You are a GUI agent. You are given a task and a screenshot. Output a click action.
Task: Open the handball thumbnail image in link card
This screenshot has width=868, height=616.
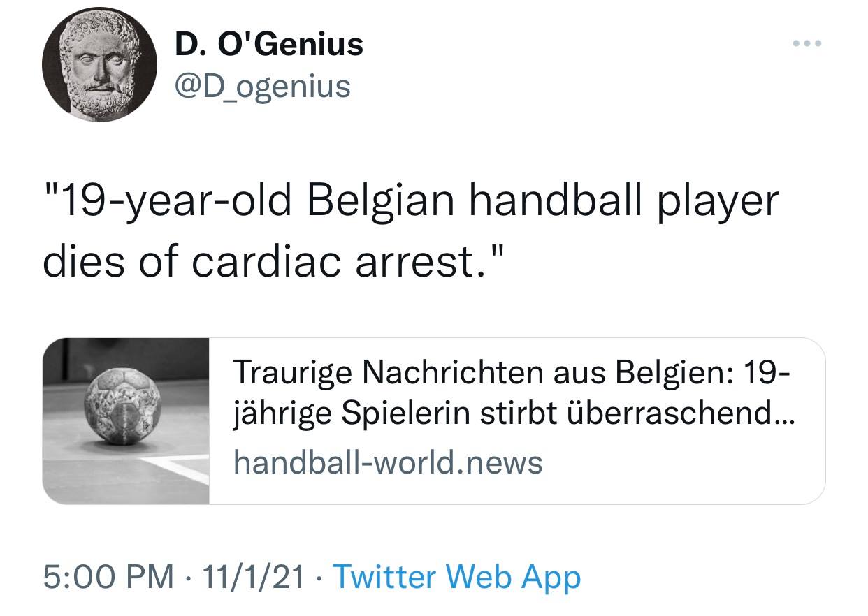pos(126,420)
